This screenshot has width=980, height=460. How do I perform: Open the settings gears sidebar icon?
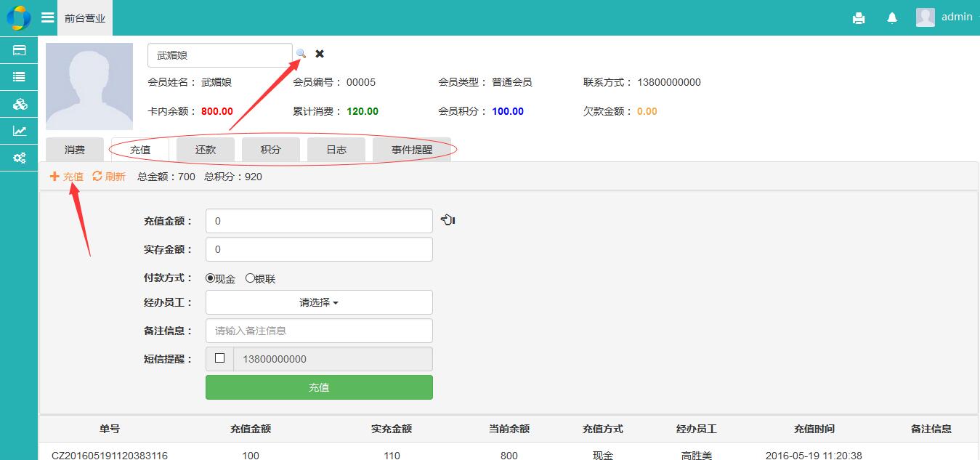click(x=20, y=158)
